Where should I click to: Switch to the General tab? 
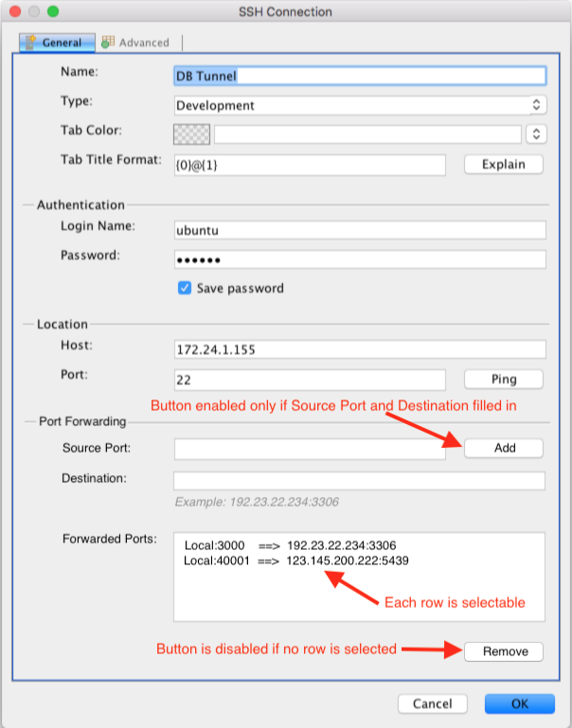(x=57, y=43)
